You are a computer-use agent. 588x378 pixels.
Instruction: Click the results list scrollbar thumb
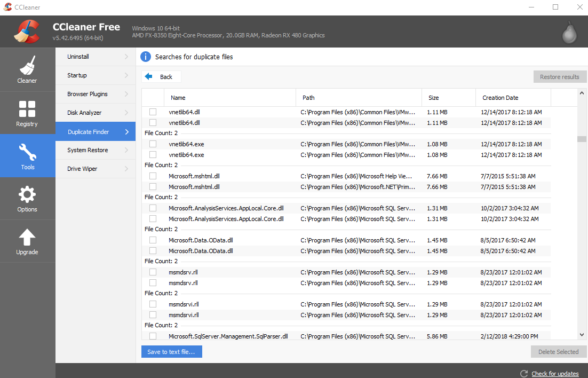[x=582, y=139]
